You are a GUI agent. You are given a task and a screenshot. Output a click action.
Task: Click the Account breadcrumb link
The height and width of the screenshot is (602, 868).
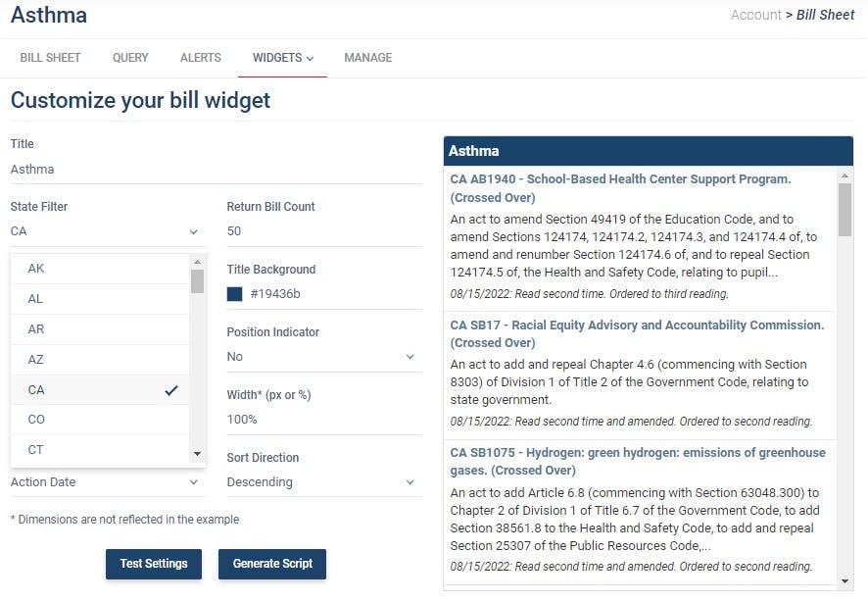pos(755,15)
